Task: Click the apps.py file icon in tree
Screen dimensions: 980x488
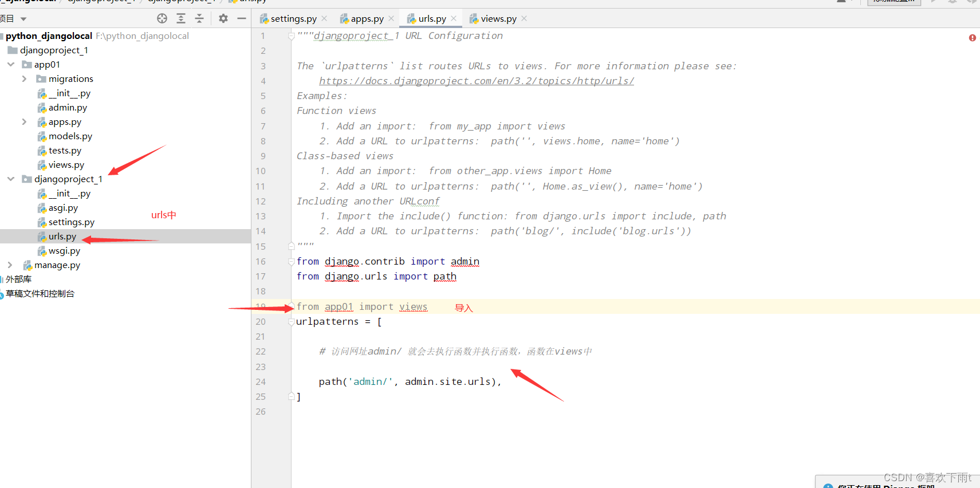Action: [x=42, y=122]
